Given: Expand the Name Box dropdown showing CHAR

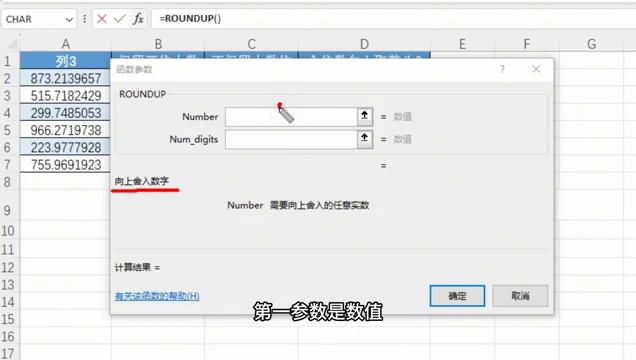Looking at the screenshot, I should [69, 19].
